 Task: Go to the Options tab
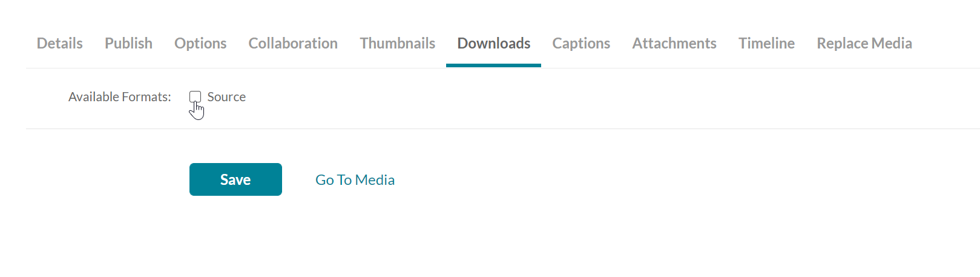pyautogui.click(x=200, y=43)
